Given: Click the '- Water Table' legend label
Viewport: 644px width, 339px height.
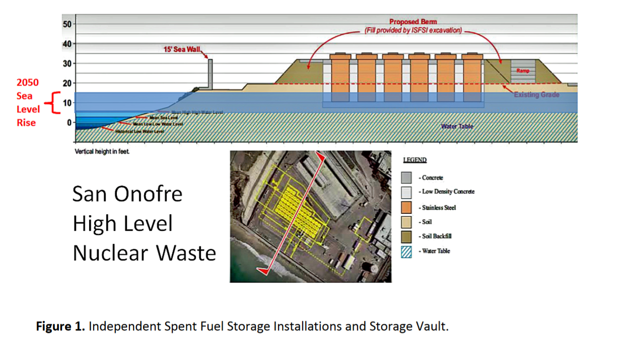Looking at the screenshot, I should coord(434,250).
